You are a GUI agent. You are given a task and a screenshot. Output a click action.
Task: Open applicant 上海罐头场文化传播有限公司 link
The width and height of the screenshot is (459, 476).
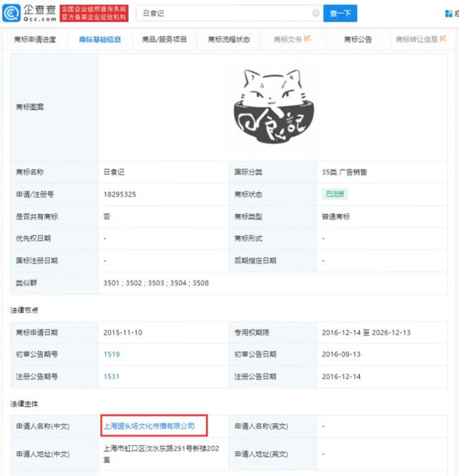click(x=149, y=427)
